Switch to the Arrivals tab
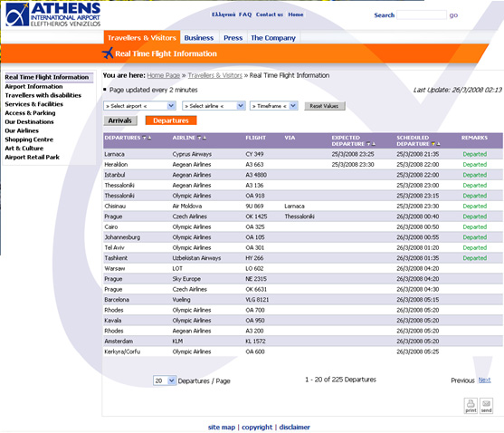The height and width of the screenshot is (433, 504). [120, 120]
